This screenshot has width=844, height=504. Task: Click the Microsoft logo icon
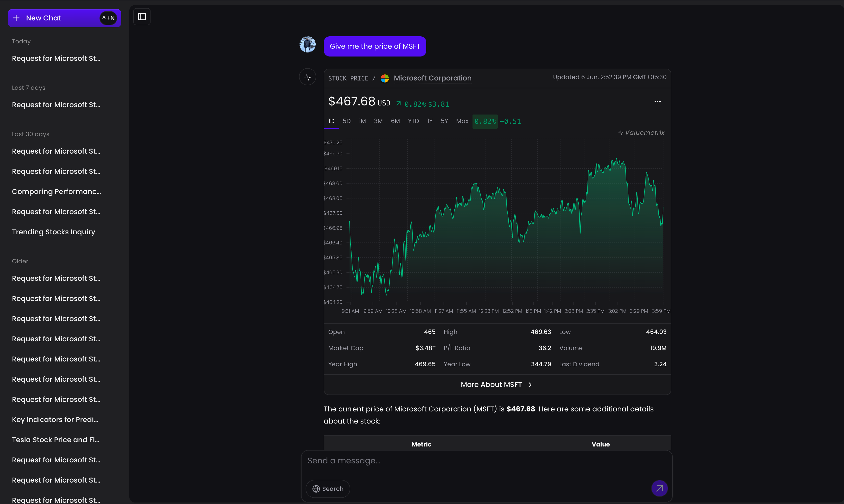click(x=385, y=78)
